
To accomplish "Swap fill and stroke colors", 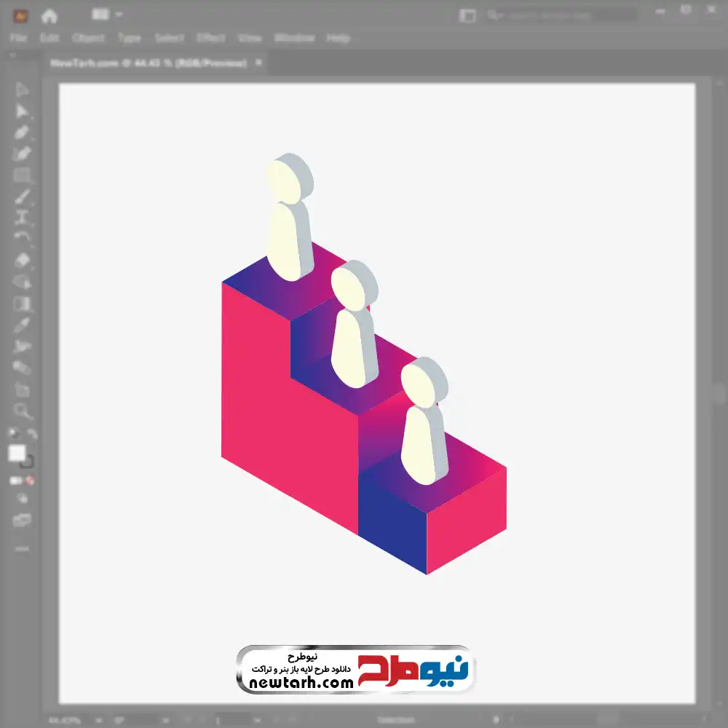I will [x=32, y=435].
